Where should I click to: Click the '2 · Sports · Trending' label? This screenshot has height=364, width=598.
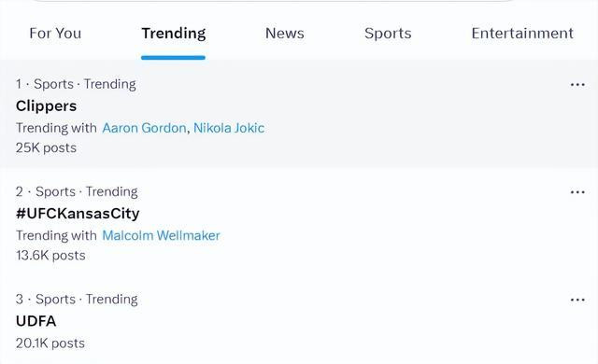pyautogui.click(x=77, y=192)
